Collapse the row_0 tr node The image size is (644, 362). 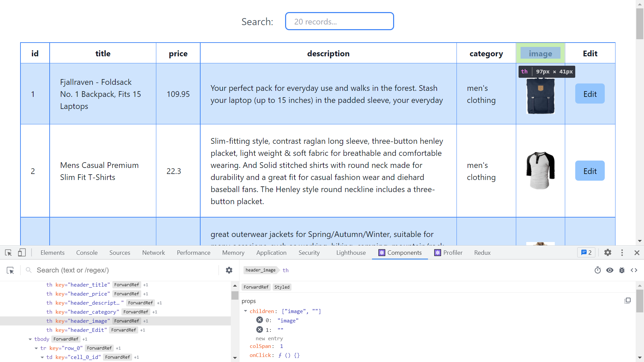(36, 348)
